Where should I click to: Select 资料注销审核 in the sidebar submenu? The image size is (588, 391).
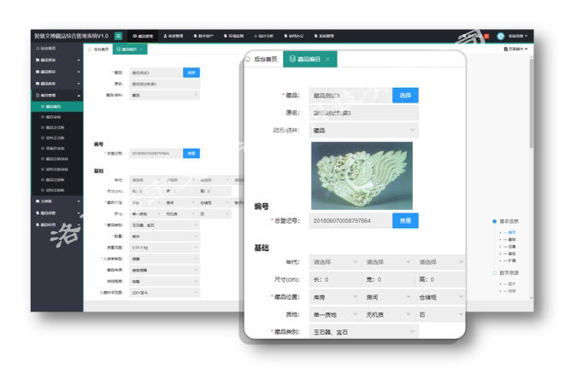point(56,170)
